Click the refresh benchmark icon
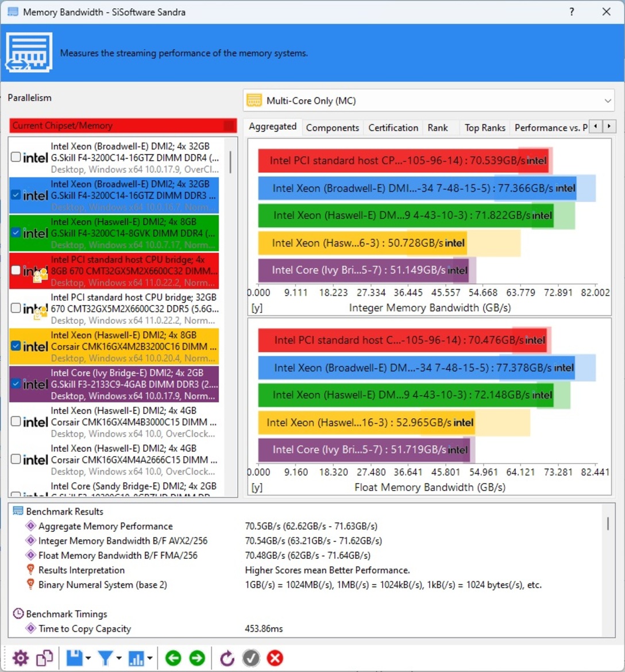Image resolution: width=625 pixels, height=672 pixels. 227,658
